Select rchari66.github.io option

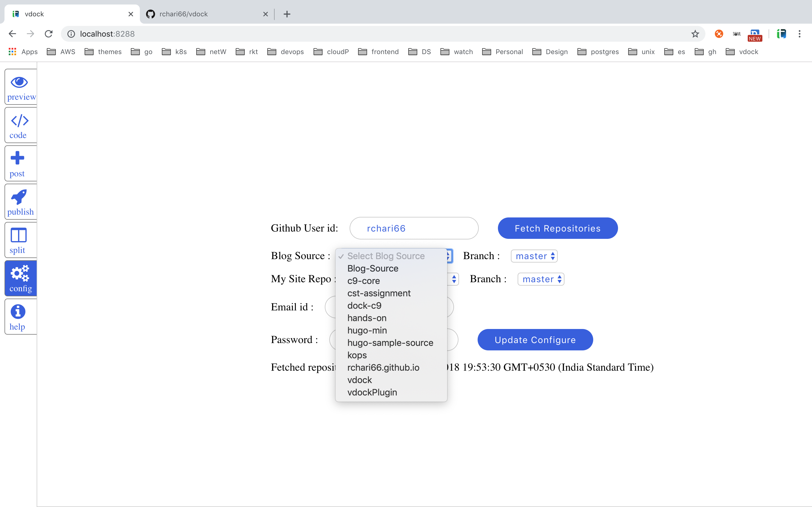click(x=383, y=368)
